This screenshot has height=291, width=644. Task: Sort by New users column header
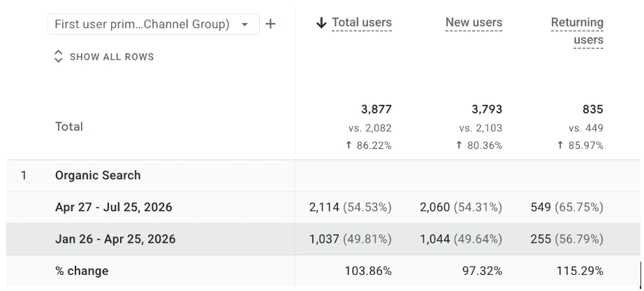[474, 22]
